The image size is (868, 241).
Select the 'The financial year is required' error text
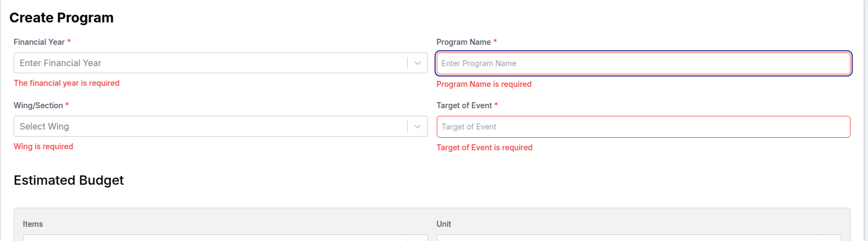(x=67, y=83)
